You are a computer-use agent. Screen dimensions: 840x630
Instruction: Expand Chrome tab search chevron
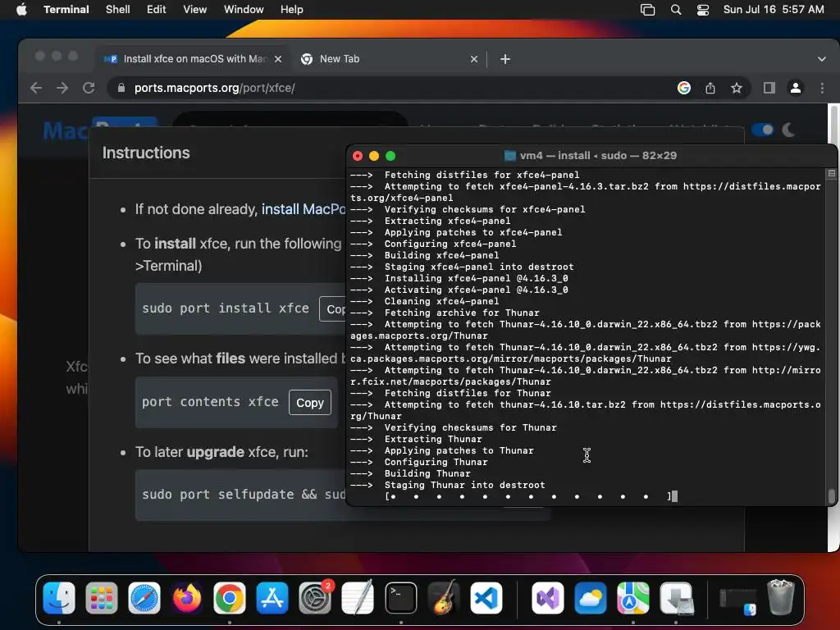822,59
